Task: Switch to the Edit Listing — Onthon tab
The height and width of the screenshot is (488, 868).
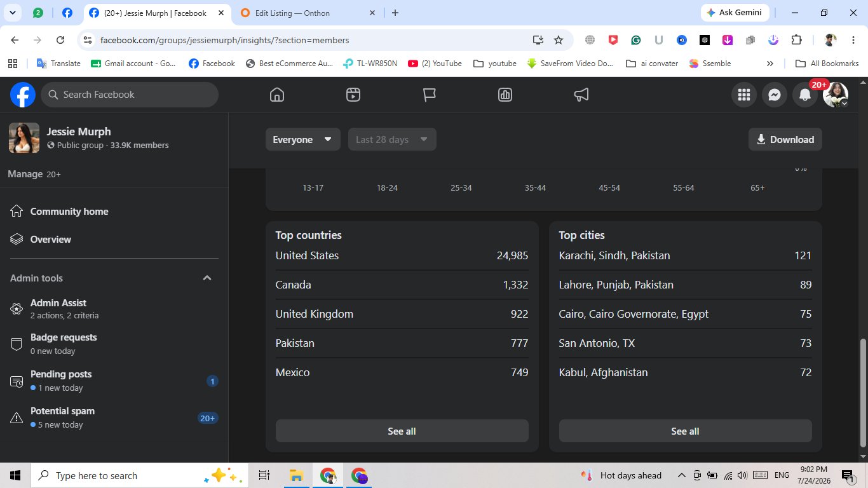Action: pyautogui.click(x=307, y=13)
